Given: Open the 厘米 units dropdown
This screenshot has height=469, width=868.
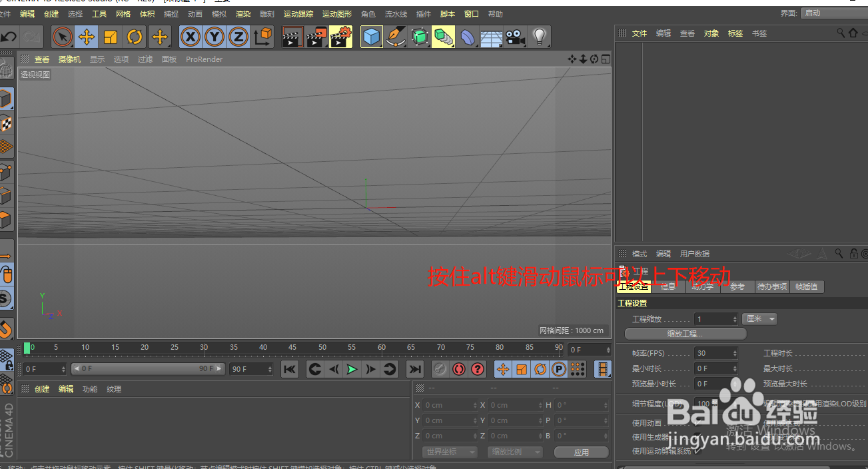Looking at the screenshot, I should [x=759, y=319].
